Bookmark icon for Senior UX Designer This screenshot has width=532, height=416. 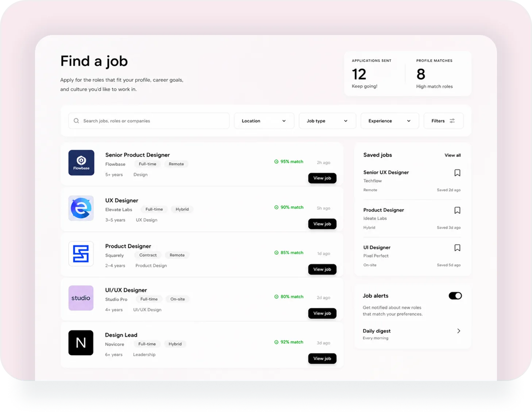[457, 173]
